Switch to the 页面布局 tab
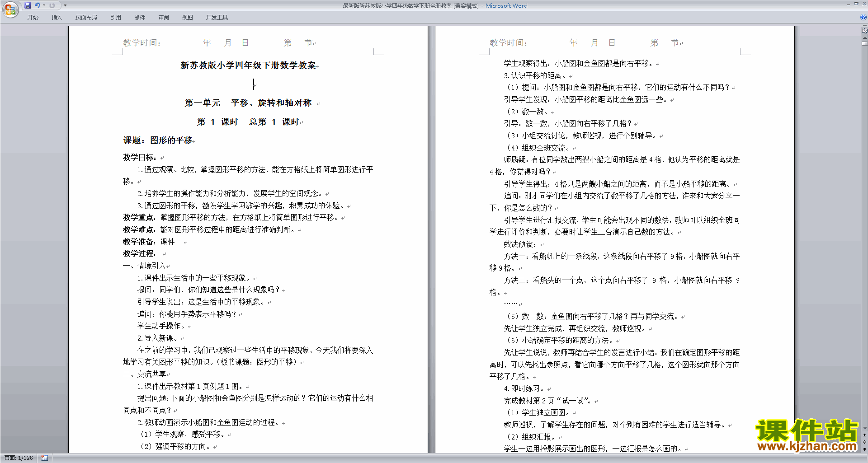868x463 pixels. [x=86, y=18]
